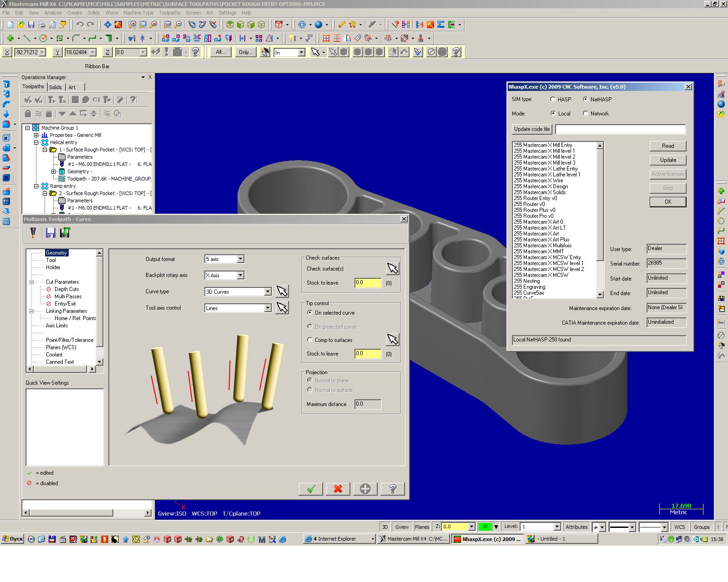Open the Tool axis control Lines dropdown

(x=268, y=308)
